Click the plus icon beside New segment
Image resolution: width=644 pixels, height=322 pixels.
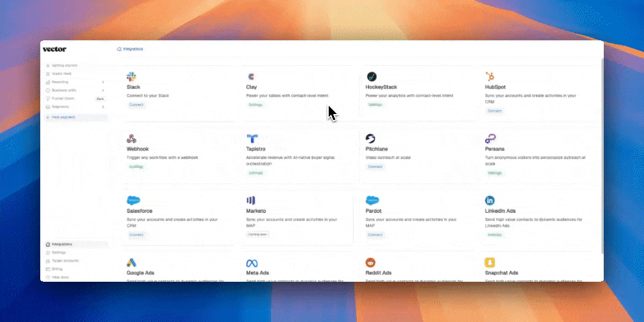(48, 117)
